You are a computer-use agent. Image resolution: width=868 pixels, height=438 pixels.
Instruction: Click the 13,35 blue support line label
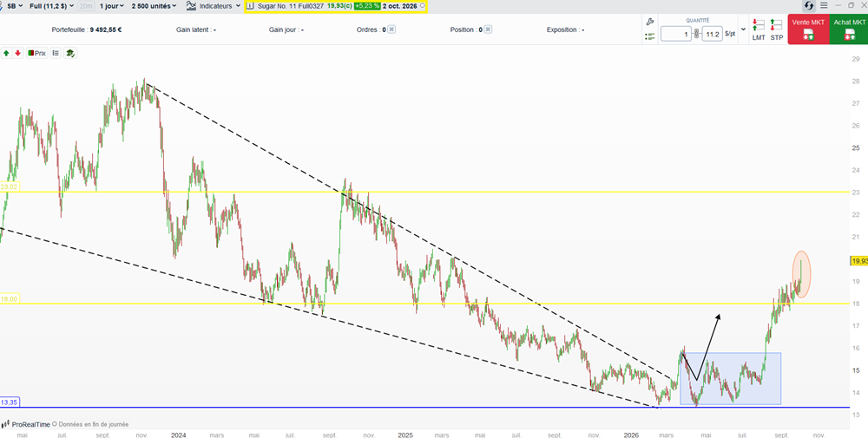(10, 402)
